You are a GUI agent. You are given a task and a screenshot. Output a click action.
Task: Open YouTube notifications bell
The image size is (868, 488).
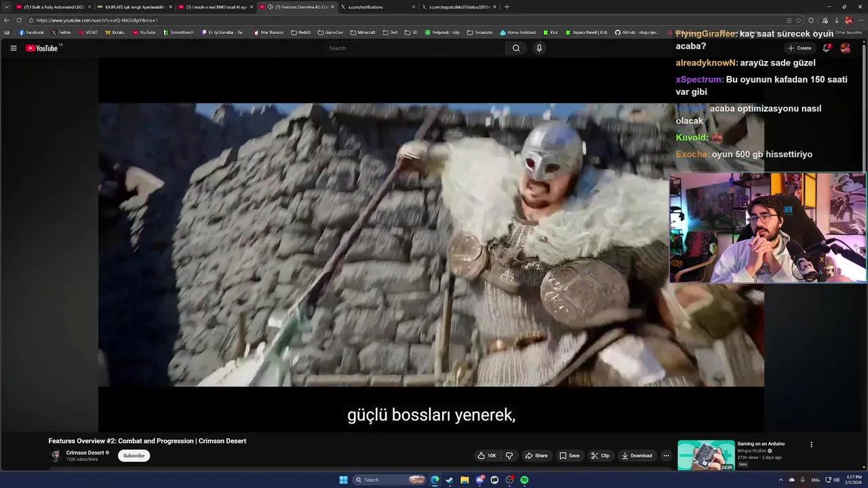(x=827, y=48)
